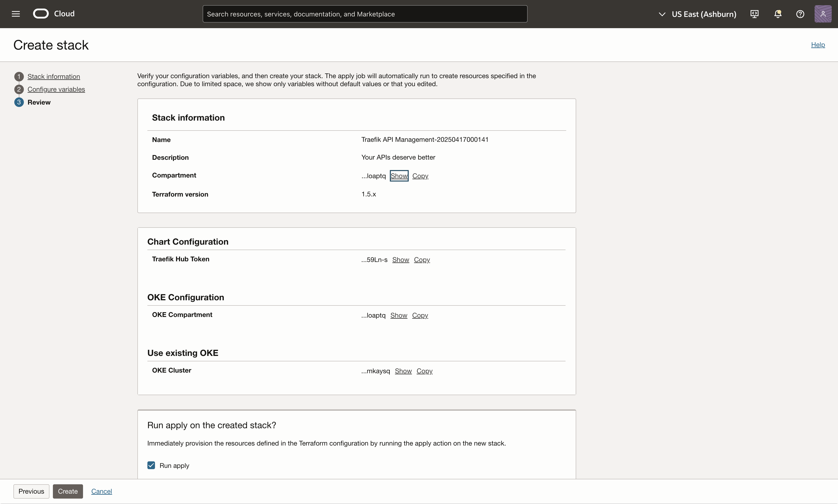The width and height of the screenshot is (838, 504).
Task: Expand the US East (Ashburn) region selector
Action: point(698,14)
